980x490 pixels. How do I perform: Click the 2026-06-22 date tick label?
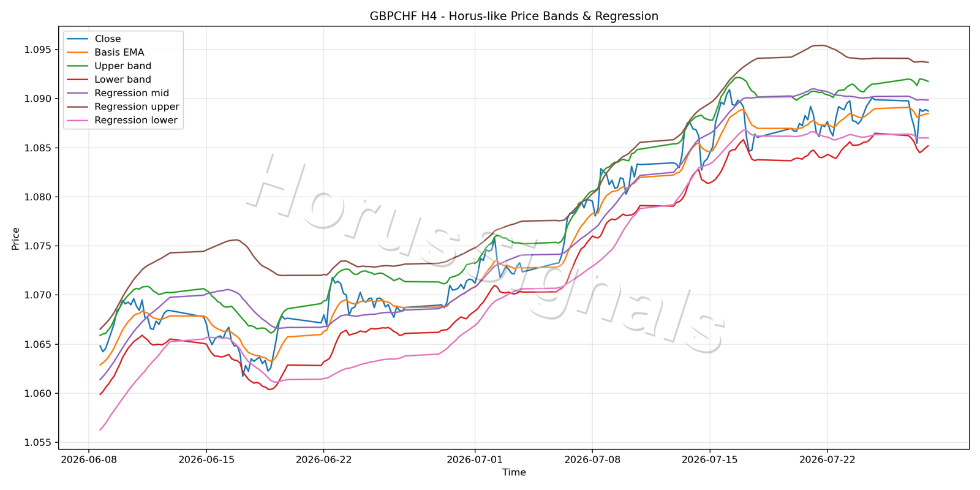tap(323, 459)
